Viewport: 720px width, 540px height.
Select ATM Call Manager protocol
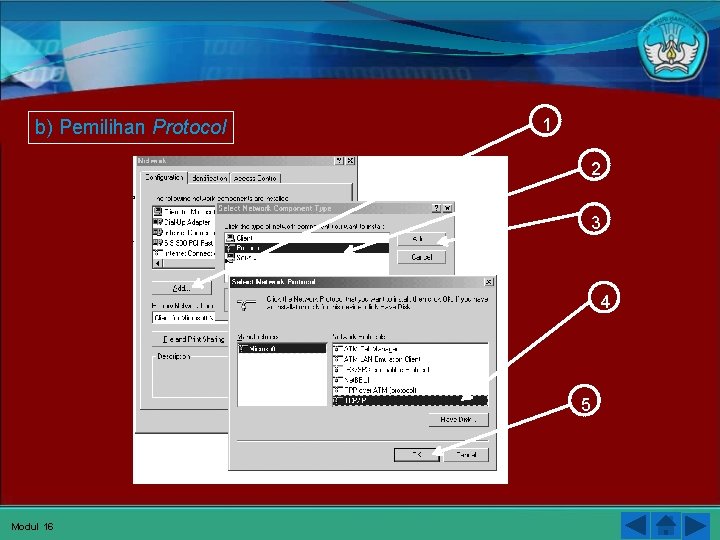pos(410,349)
